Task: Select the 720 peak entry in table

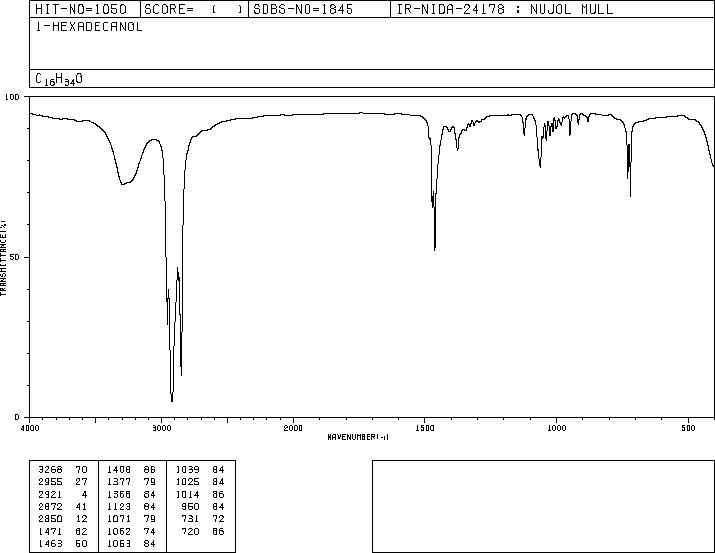Action: coord(203,532)
